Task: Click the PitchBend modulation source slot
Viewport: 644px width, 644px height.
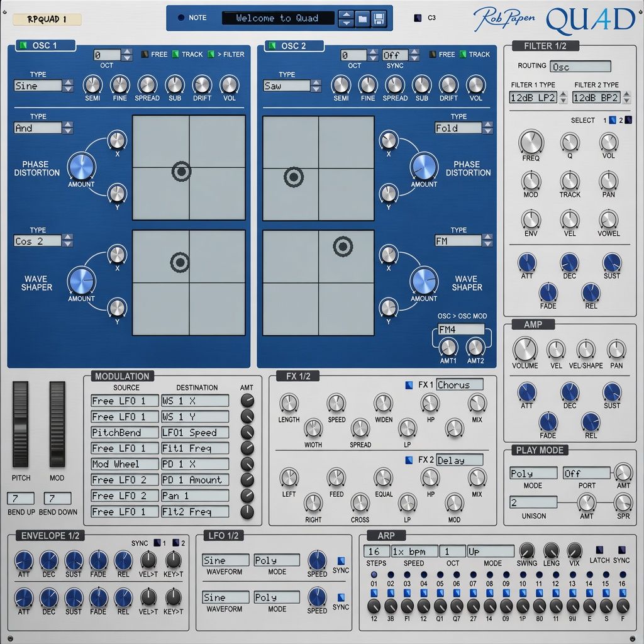Action: 125,433
